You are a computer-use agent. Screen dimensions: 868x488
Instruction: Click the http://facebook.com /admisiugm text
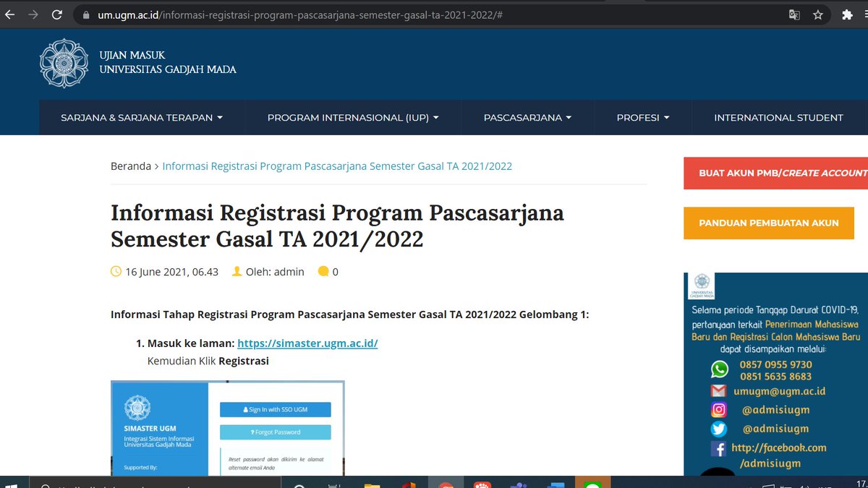778,455
